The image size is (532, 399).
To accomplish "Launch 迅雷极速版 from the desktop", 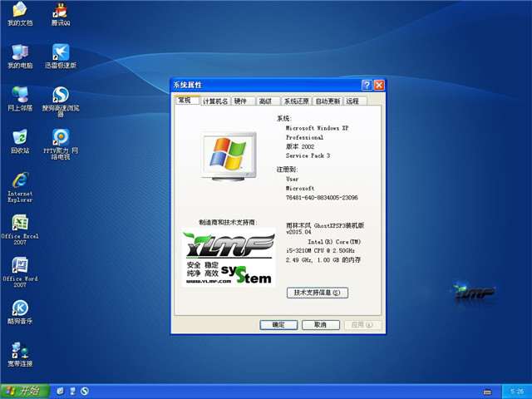I will pos(61,57).
